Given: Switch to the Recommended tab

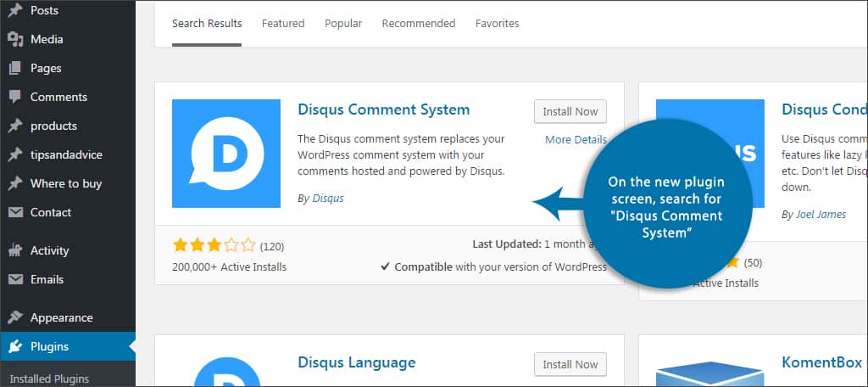Looking at the screenshot, I should 419,23.
